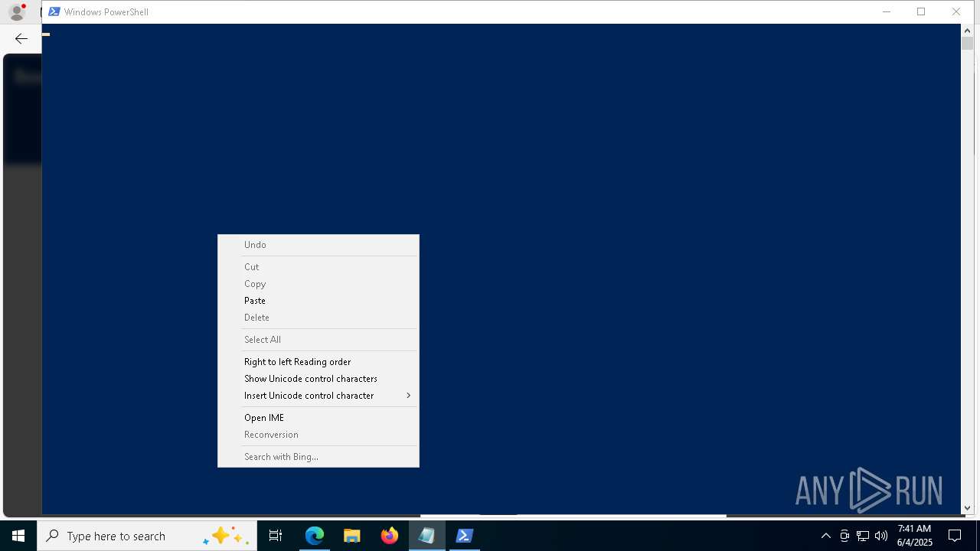Open network status tray icon
This screenshot has height=551, width=980.
coord(863,536)
